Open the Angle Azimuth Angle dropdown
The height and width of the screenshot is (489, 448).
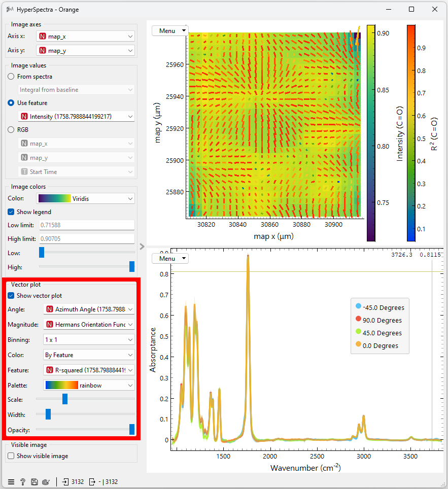[x=89, y=309]
